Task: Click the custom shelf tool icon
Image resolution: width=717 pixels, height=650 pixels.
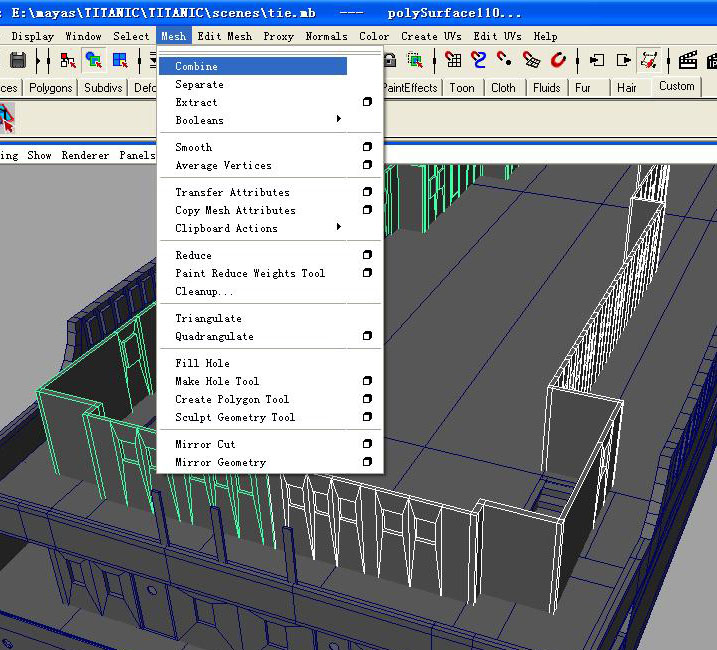Action: [x=7, y=118]
